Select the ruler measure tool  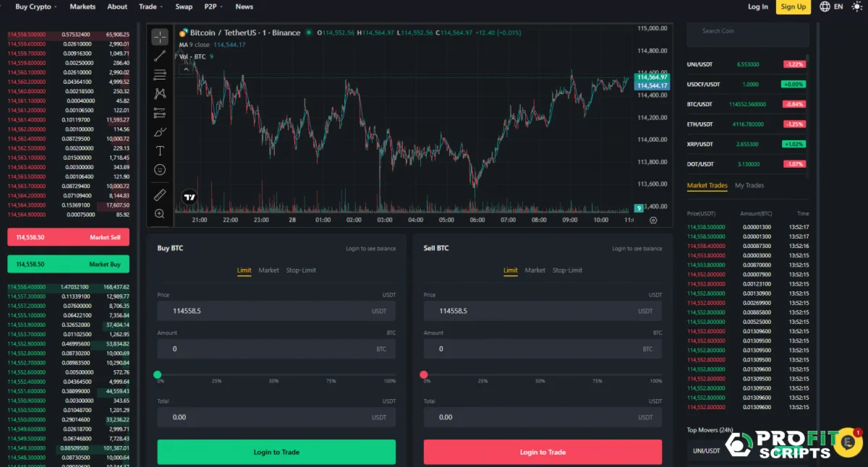click(x=159, y=194)
